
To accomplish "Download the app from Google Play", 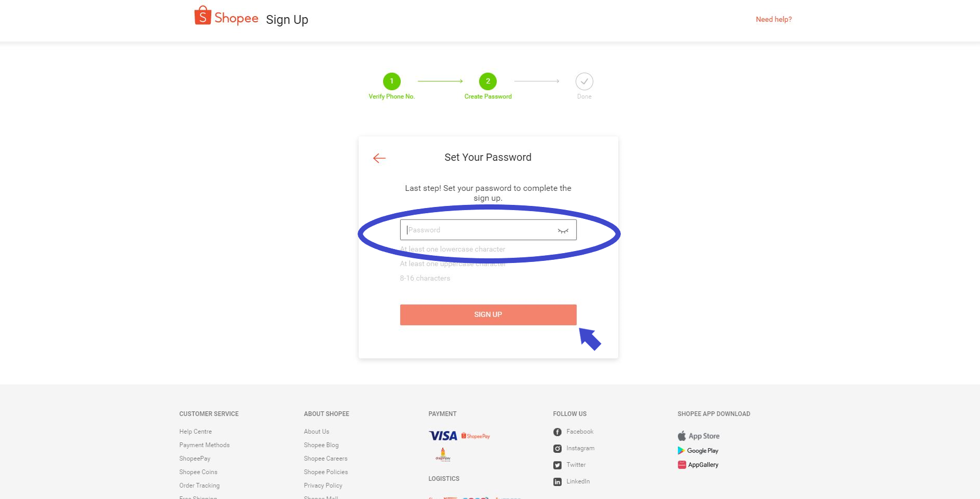I will [698, 451].
